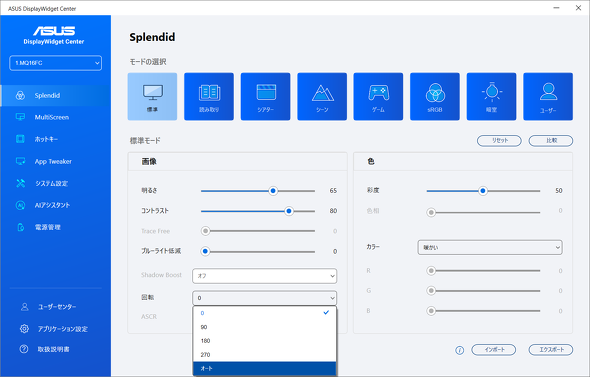Choose Auto (オート) in rotation list
Viewport: 590px width, 377px height.
tap(265, 368)
